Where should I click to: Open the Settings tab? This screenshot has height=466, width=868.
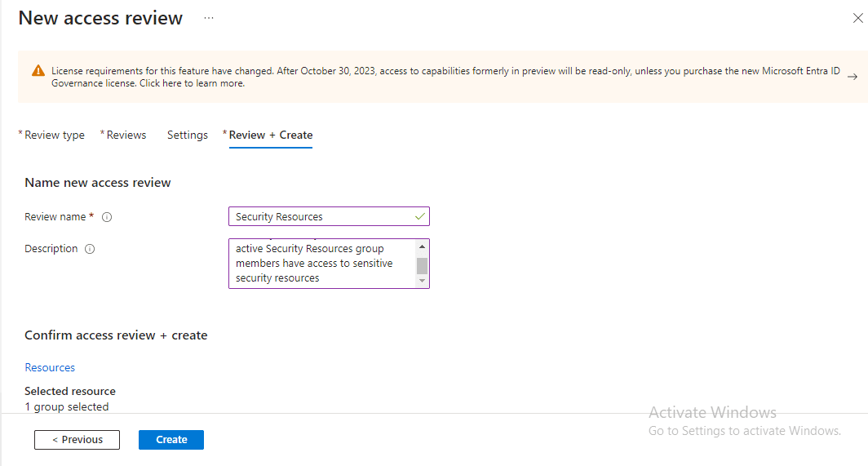188,135
